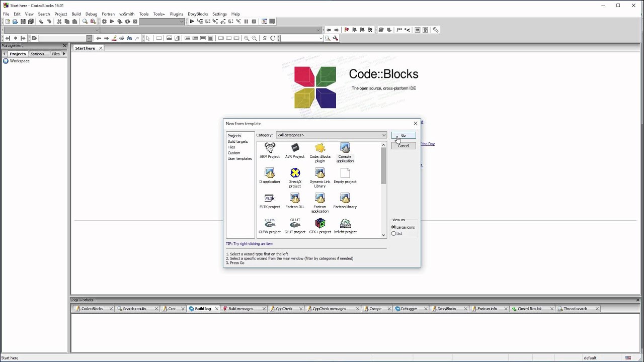Image resolution: width=644 pixels, height=362 pixels.
Task: Click the Cut scissors toolbar icon
Action: (59, 22)
